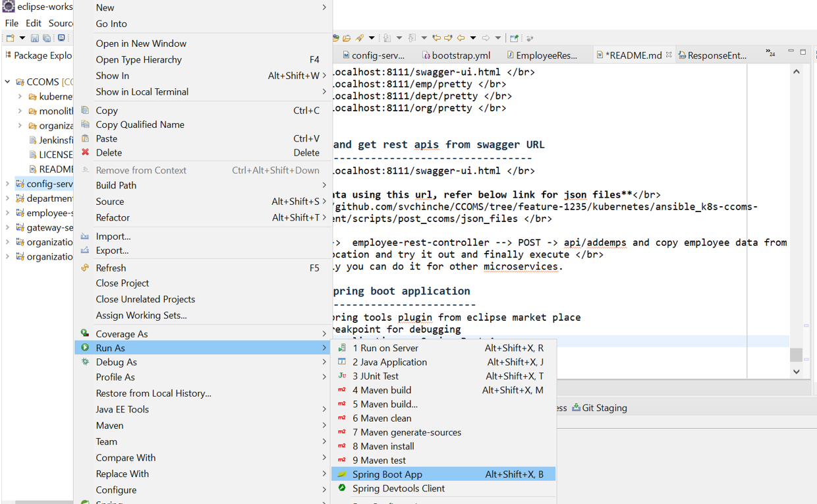Open the New wizard dropdown arrow

pyautogui.click(x=22, y=38)
